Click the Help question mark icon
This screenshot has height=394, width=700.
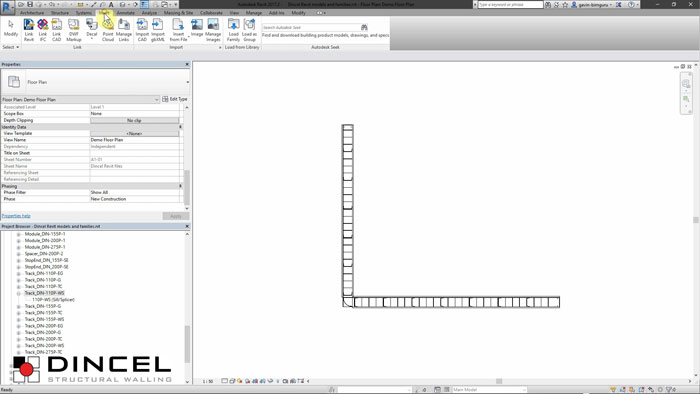tap(631, 4)
